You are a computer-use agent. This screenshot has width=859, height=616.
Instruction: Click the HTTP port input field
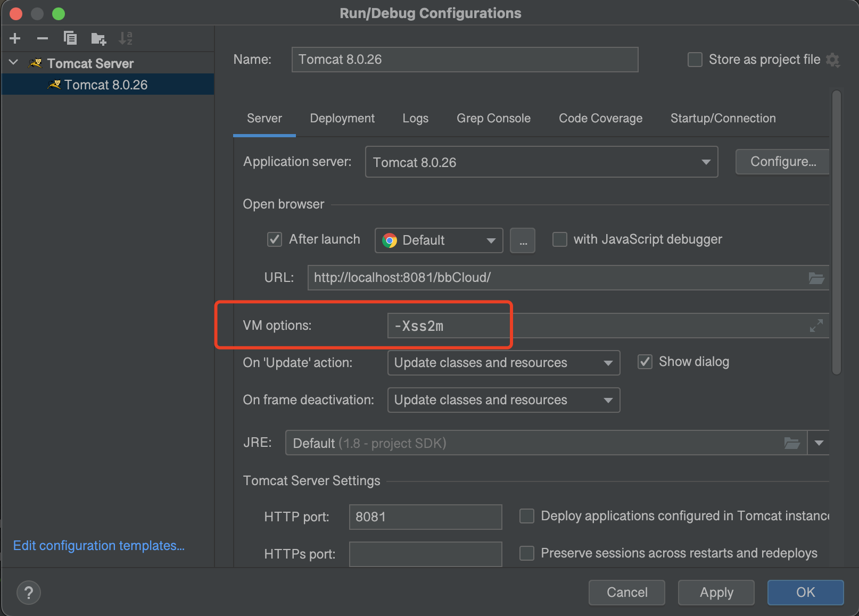425,517
